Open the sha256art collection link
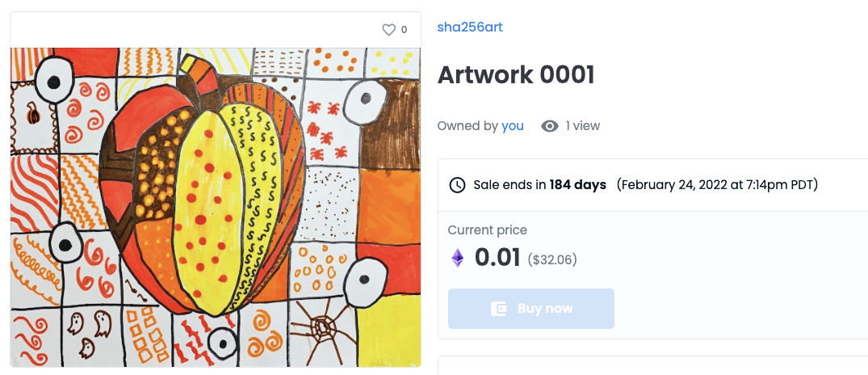The width and height of the screenshot is (868, 375). click(x=470, y=27)
